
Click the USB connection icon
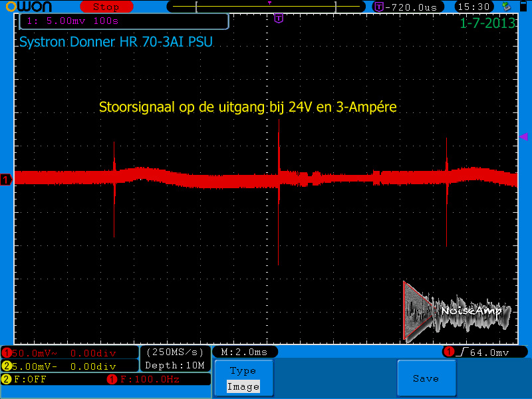[x=507, y=7]
